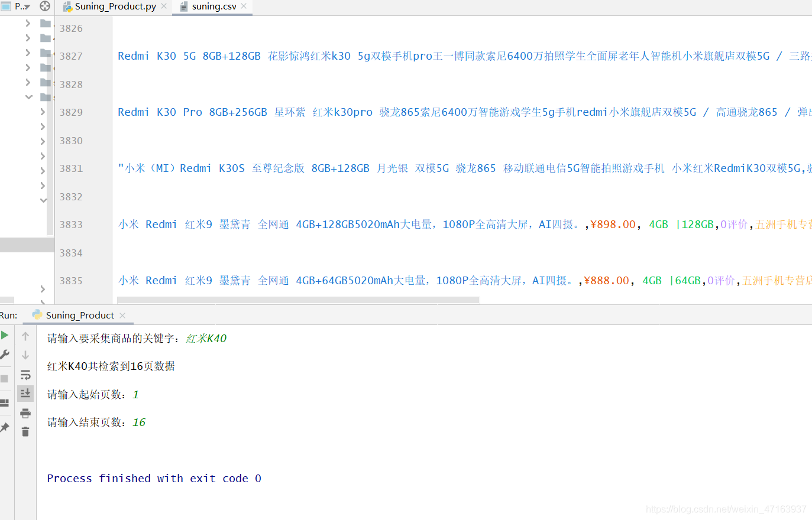Click the Redmi K30S 至尊纪念版 row
Viewport: 812px width, 520px height.
coord(464,168)
